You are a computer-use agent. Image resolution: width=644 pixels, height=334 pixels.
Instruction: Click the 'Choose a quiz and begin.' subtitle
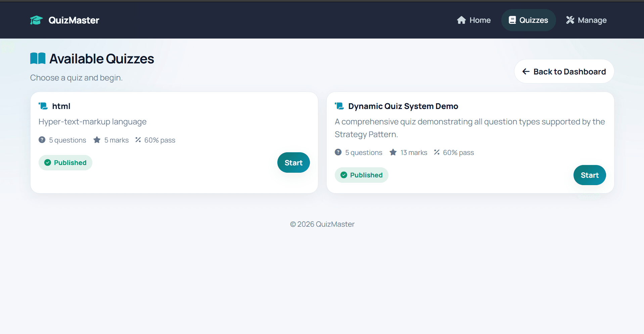(x=76, y=78)
